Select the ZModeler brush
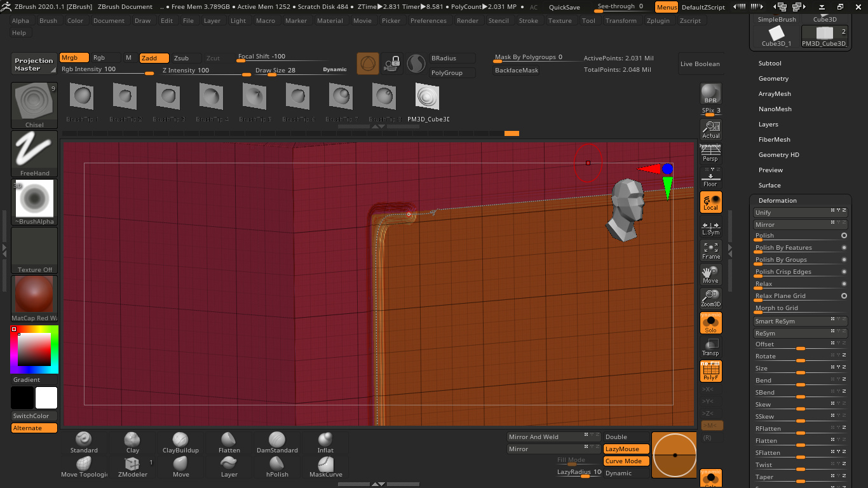 click(x=132, y=467)
